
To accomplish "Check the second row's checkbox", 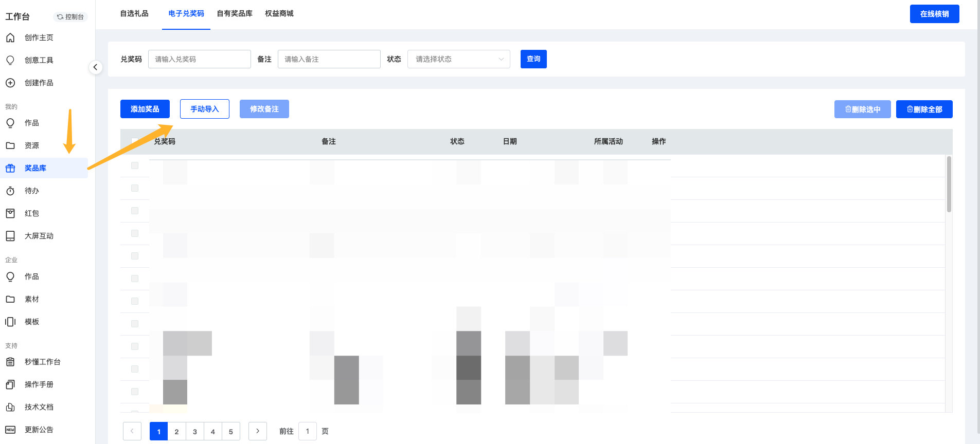I will (x=135, y=188).
